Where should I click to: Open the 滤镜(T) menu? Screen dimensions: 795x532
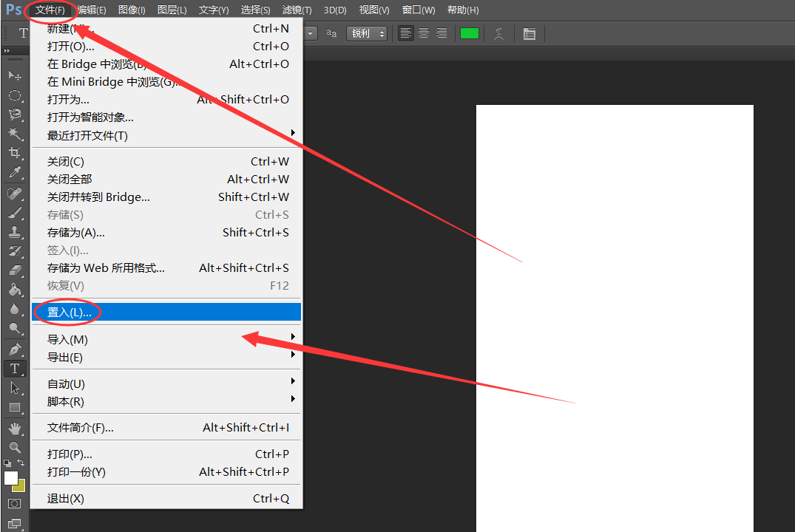click(297, 10)
